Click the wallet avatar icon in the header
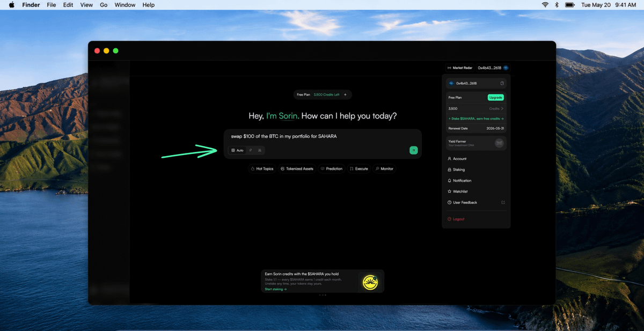This screenshot has width=644, height=331. coord(506,68)
